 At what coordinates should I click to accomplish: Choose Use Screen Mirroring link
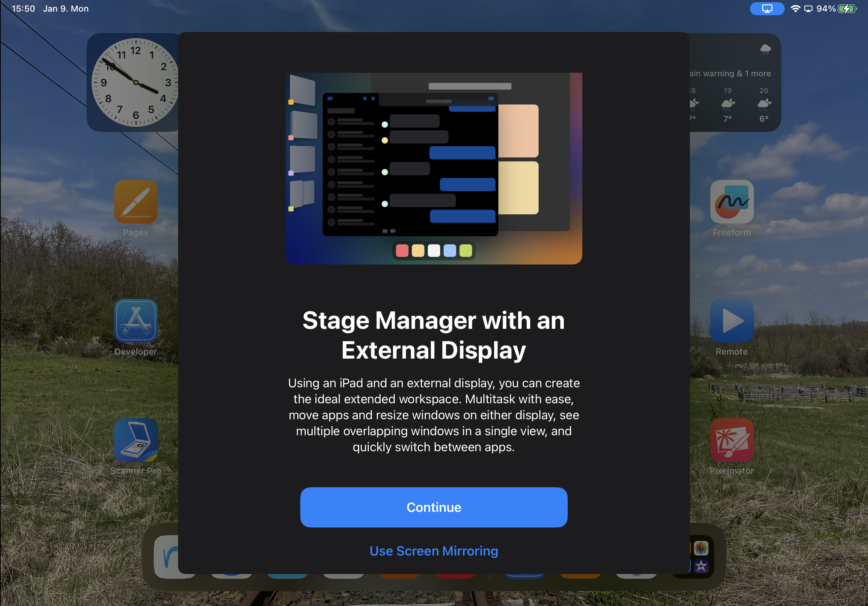pyautogui.click(x=434, y=551)
